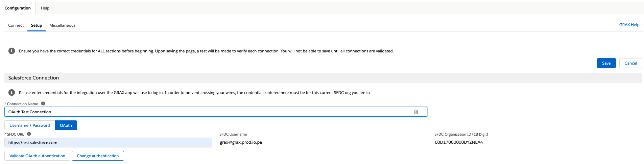Viewport: 644px width, 164px height.
Task: Cancel the configuration changes
Action: (630, 63)
